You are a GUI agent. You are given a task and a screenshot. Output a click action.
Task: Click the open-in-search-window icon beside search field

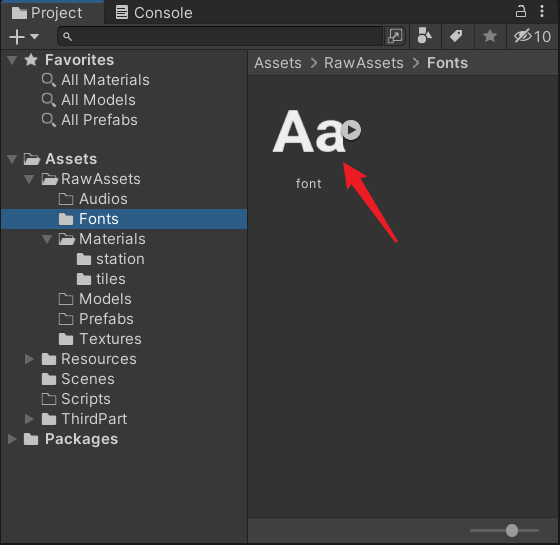click(x=395, y=36)
